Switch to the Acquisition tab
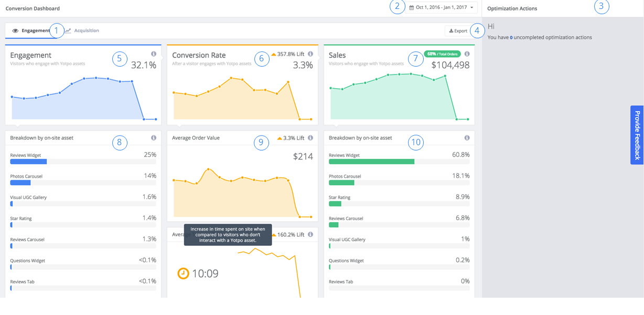Viewport: 644px width, 315px height. click(x=82, y=31)
